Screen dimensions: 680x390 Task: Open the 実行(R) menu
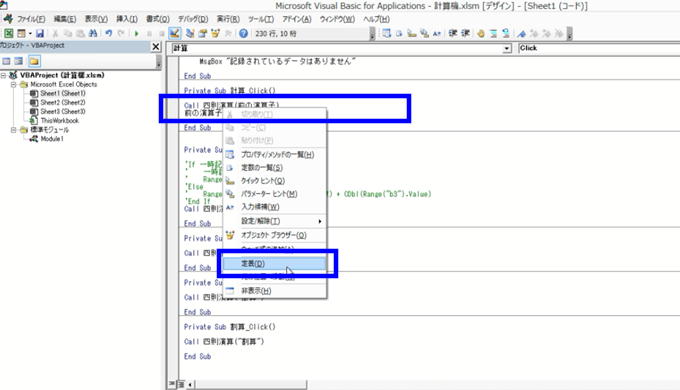(228, 19)
